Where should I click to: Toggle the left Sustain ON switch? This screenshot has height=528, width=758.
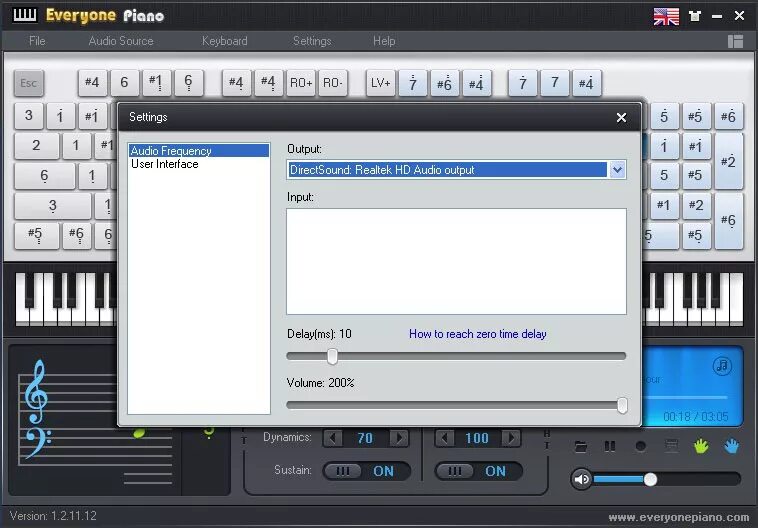tap(366, 471)
